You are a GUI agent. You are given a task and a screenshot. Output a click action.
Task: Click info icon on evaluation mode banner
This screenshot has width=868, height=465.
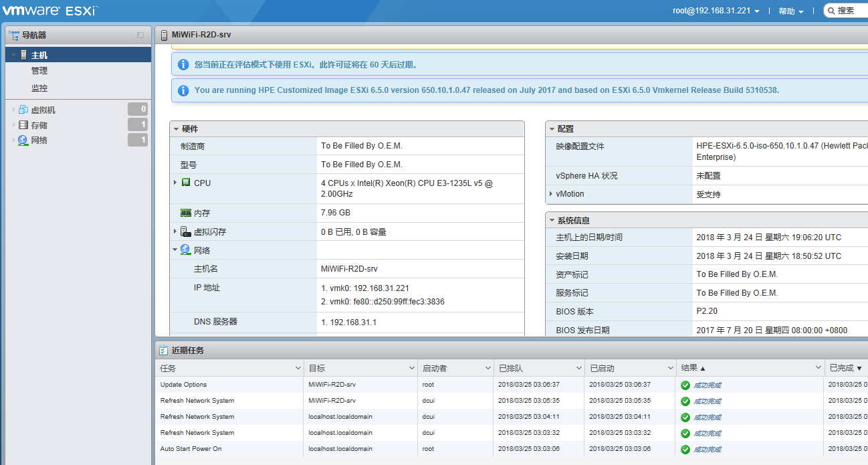click(183, 64)
